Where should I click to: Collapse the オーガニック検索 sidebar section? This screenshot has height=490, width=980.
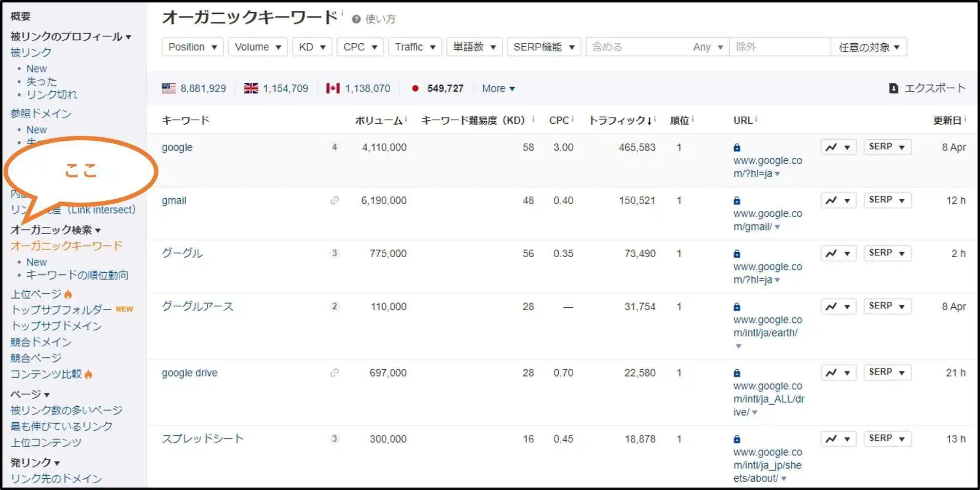[x=56, y=230]
